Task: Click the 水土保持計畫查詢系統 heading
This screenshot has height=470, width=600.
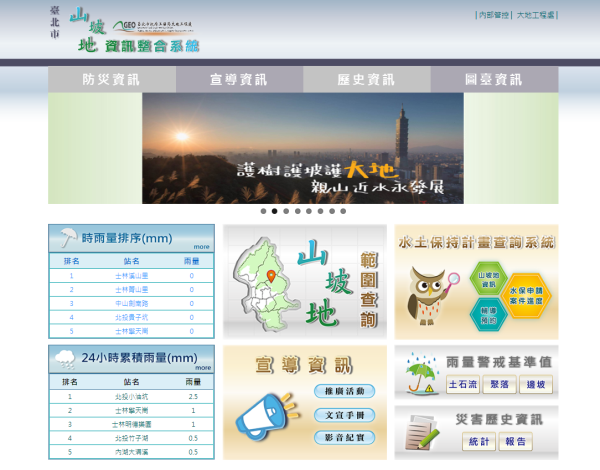Action: [476, 242]
